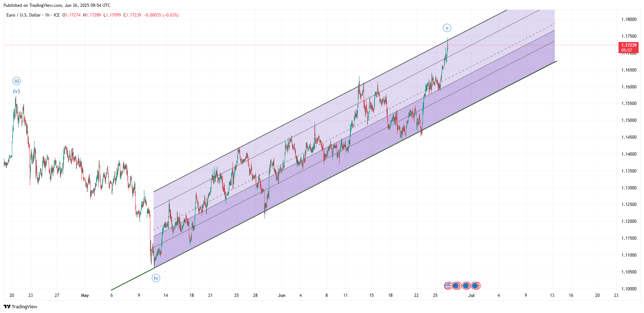Open the US flag economic event icon
Screen dimensions: 644x313
point(448,286)
